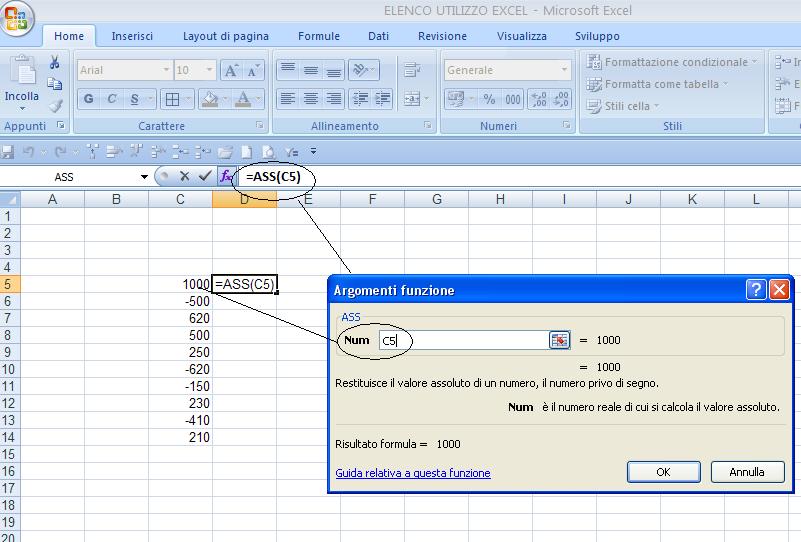The height and width of the screenshot is (542, 801).
Task: Decrease decimal places
Action: [x=561, y=99]
